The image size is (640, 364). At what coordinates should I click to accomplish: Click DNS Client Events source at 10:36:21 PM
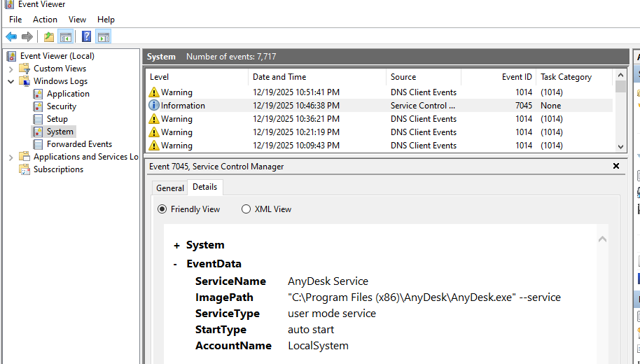point(423,119)
